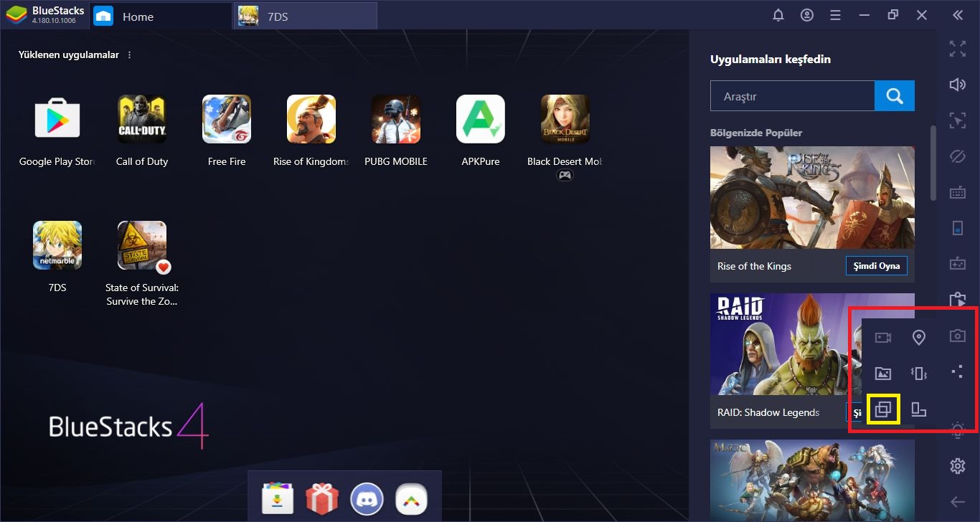Viewport: 980px width, 522px height.
Task: Open the keyboard controls icon
Action: pos(958,192)
